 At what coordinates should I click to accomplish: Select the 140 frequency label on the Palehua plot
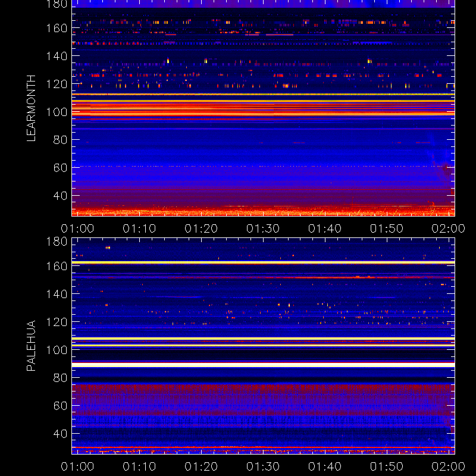(x=57, y=294)
